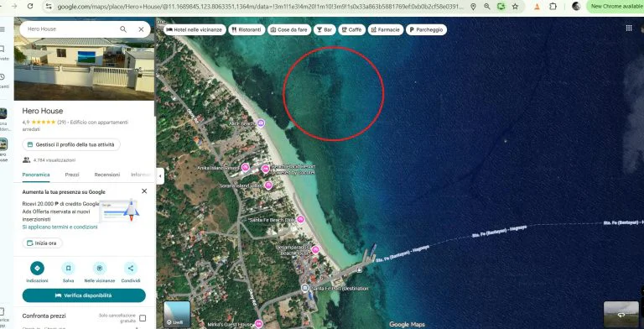644x329 pixels.
Task: Click the Hero House title
Action: coord(43,111)
